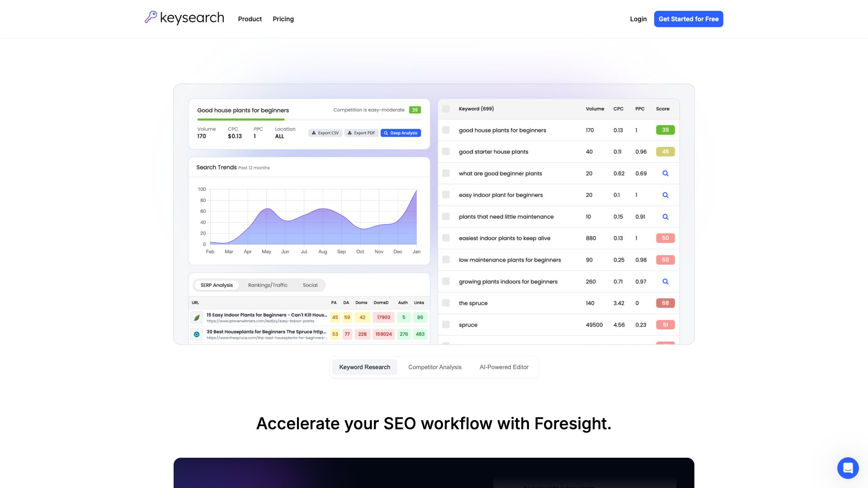Check the 'good starter house plants' keyword checkbox
Screen dimensions: 868x488
(446, 151)
